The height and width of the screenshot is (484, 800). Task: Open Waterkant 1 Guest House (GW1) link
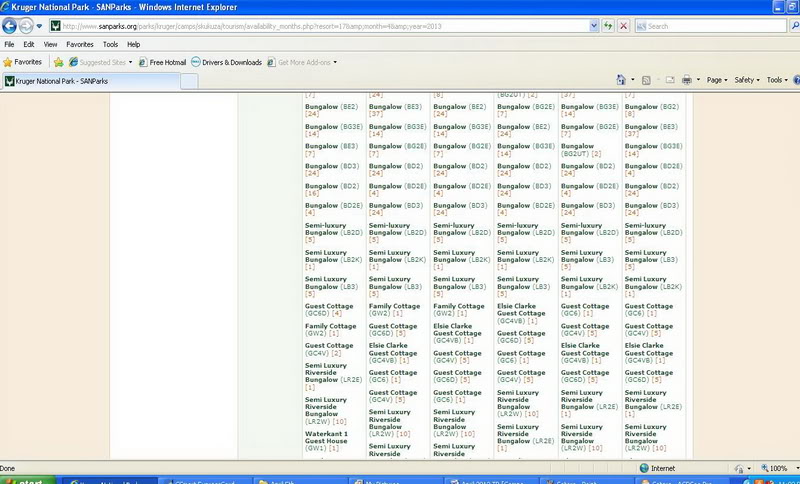pyautogui.click(x=326, y=441)
